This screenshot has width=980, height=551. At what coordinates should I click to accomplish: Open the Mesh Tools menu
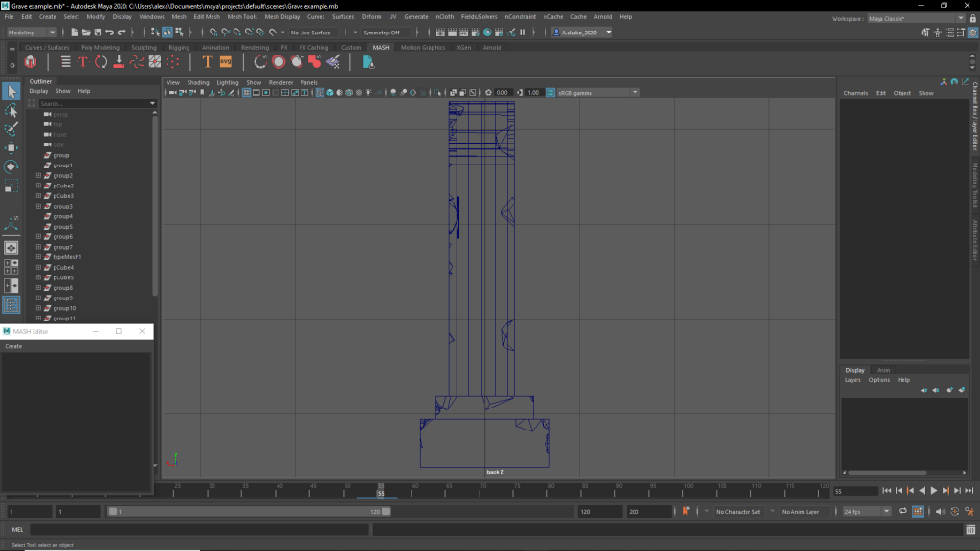click(x=243, y=17)
